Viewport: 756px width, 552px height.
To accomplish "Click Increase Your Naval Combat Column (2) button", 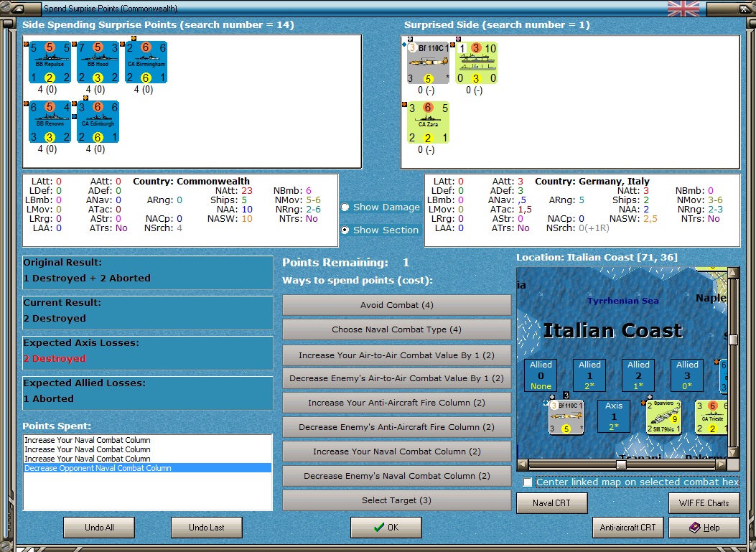I will (397, 452).
